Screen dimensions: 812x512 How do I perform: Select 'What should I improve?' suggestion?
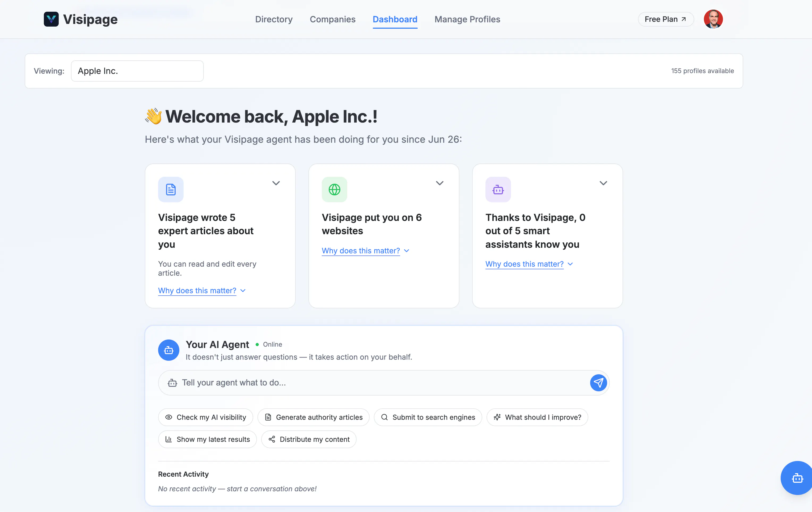tap(537, 417)
